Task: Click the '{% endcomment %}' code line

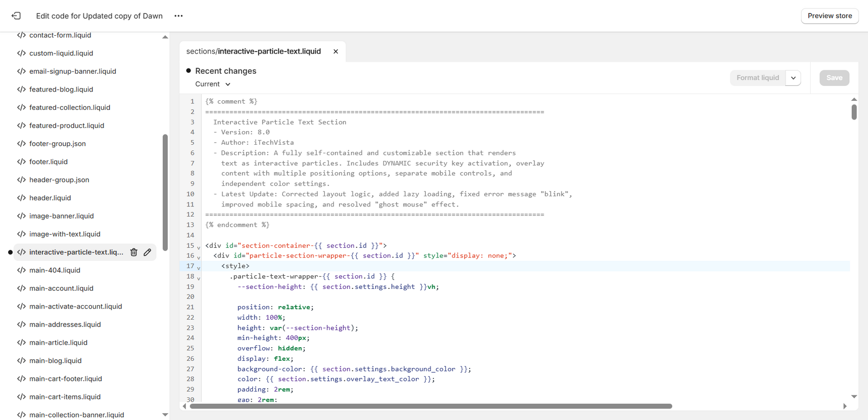Action: [x=237, y=225]
